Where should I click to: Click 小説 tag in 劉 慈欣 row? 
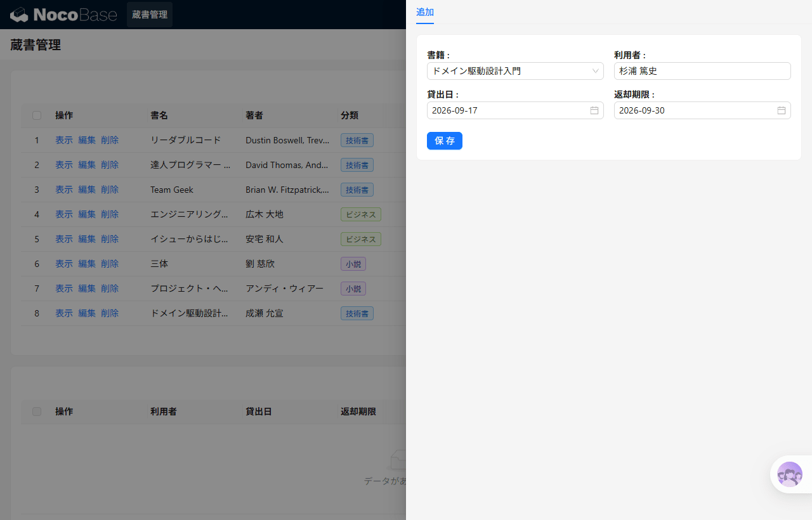pos(353,264)
